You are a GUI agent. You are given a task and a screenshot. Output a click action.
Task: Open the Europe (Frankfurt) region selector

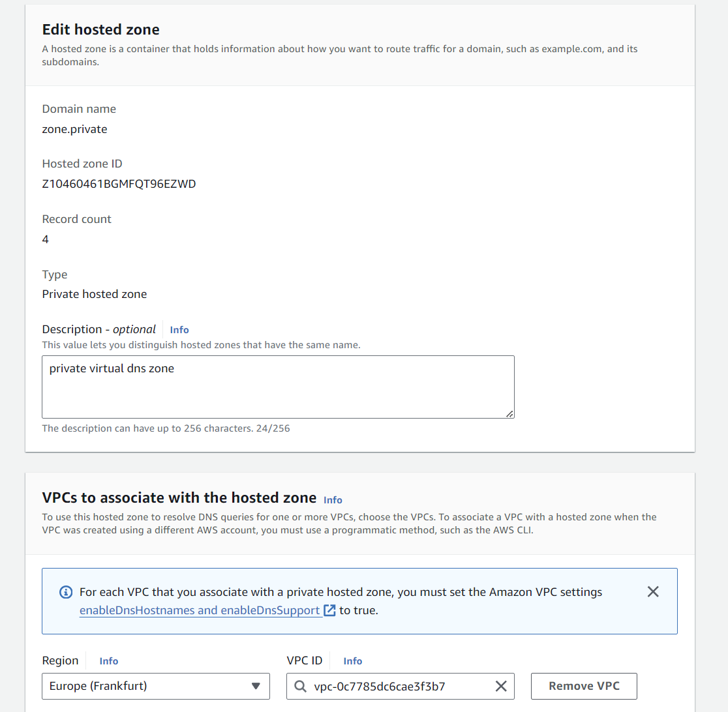click(155, 686)
